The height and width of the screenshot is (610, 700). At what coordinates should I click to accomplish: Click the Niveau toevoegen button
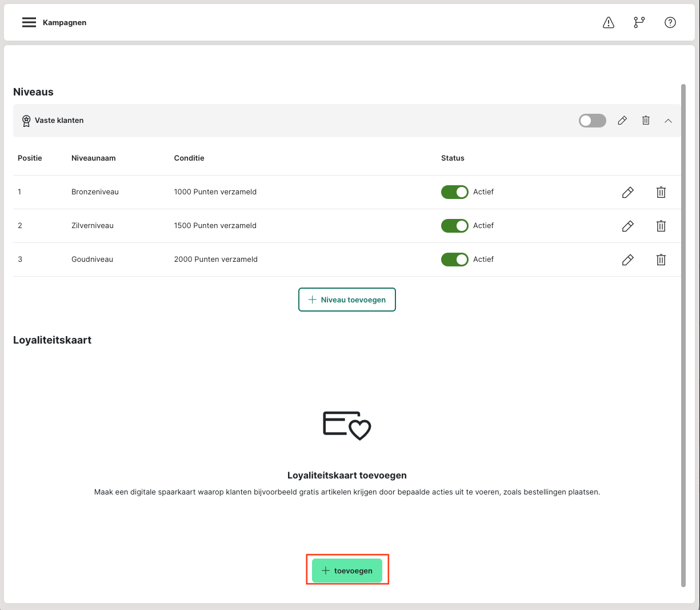pos(347,300)
